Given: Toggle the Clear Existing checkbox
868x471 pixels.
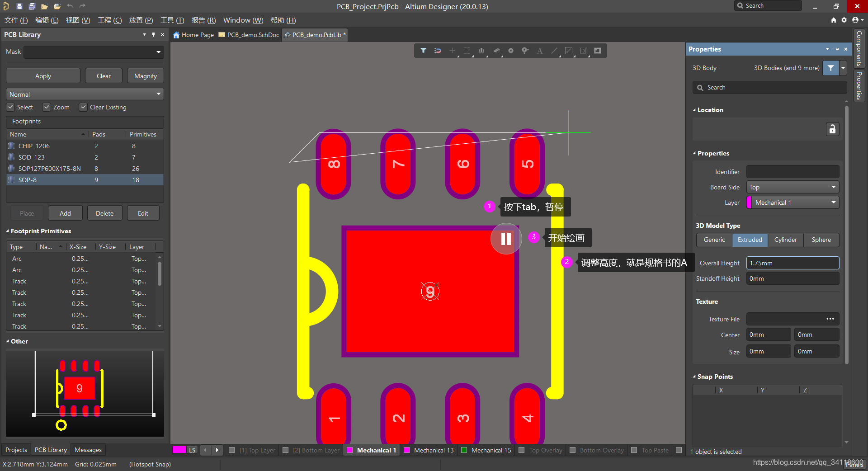Looking at the screenshot, I should pyautogui.click(x=83, y=107).
